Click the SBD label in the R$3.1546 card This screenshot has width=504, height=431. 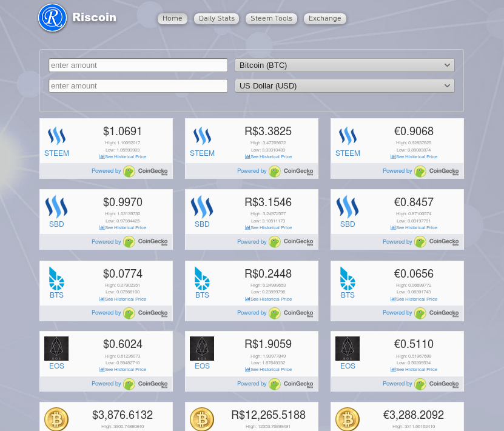point(202,224)
